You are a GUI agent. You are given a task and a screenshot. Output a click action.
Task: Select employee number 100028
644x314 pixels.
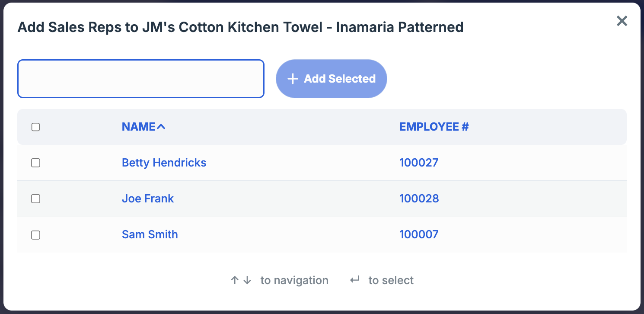(x=419, y=199)
